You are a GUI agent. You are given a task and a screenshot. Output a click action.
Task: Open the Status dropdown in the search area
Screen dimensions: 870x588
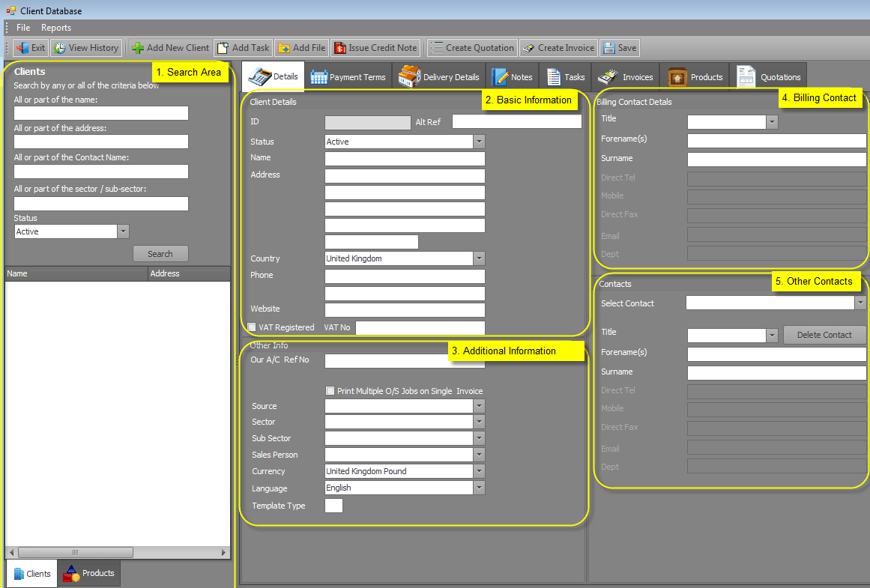coord(122,231)
